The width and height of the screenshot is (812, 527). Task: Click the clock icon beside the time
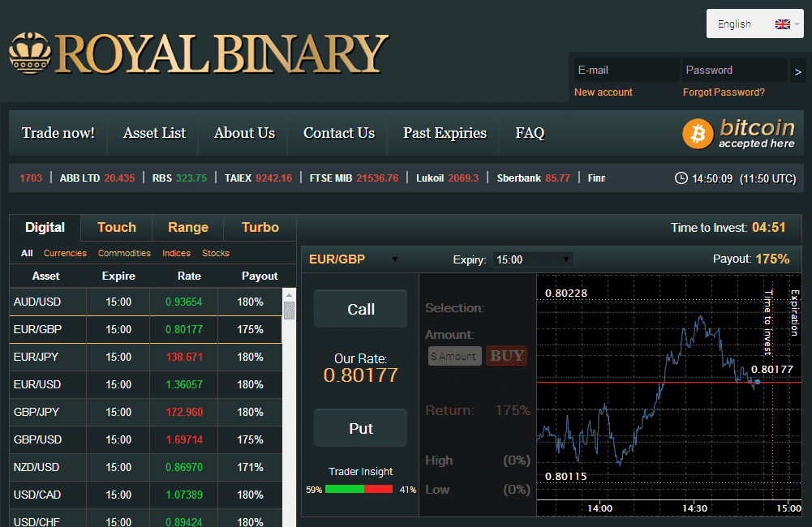coord(681,178)
